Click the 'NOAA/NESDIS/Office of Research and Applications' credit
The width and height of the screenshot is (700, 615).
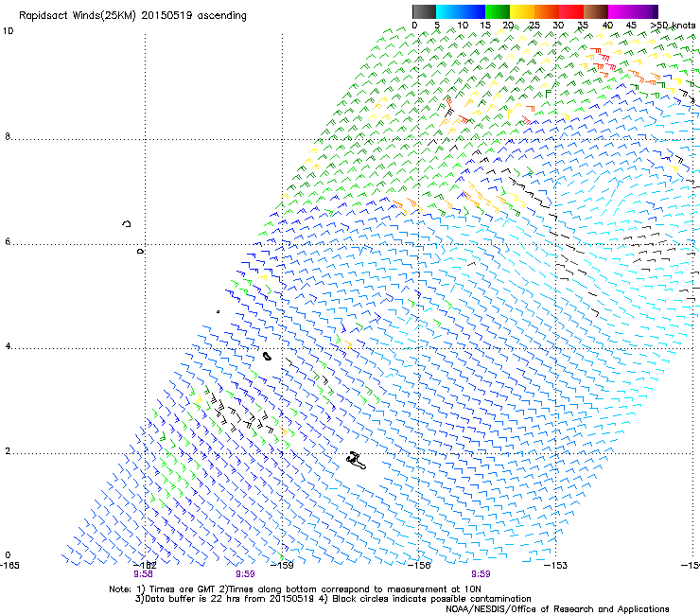557,609
